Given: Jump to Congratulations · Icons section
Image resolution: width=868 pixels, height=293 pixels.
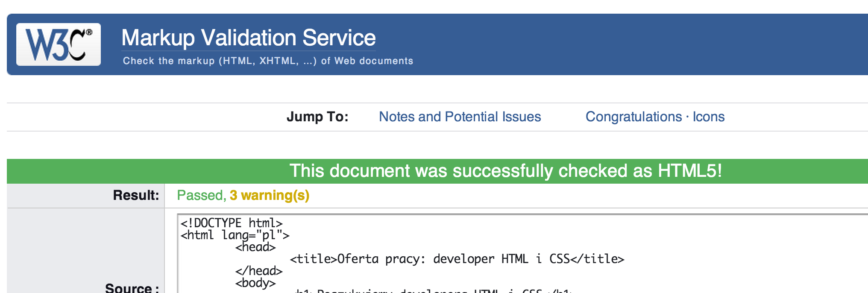Looking at the screenshot, I should 655,117.
